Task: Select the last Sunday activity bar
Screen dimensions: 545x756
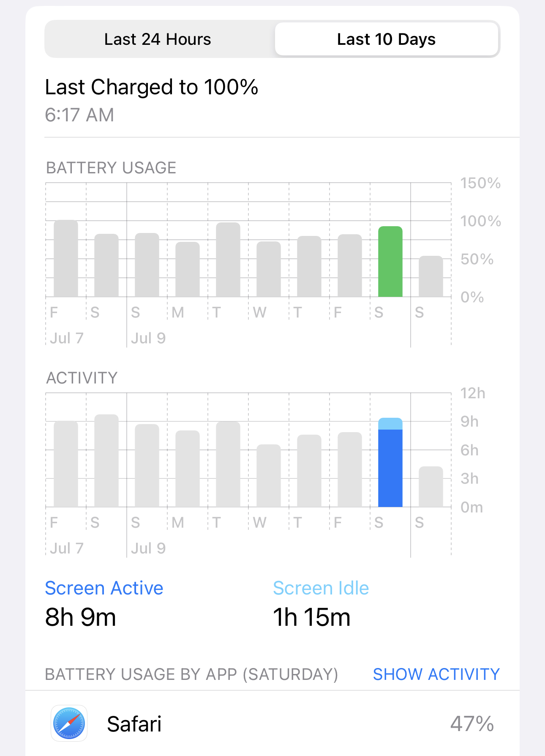Action: pyautogui.click(x=431, y=487)
